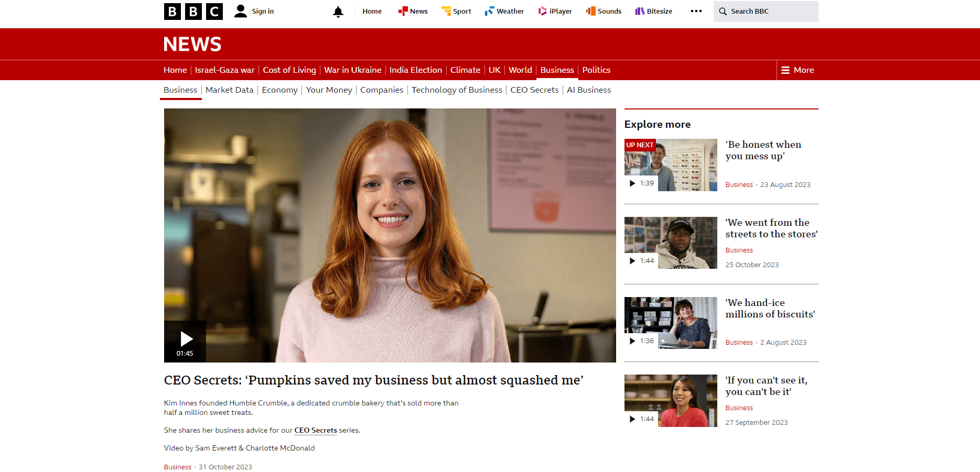The image size is (980, 472).
Task: Follow the CEO Secrets link in description
Action: (x=316, y=430)
